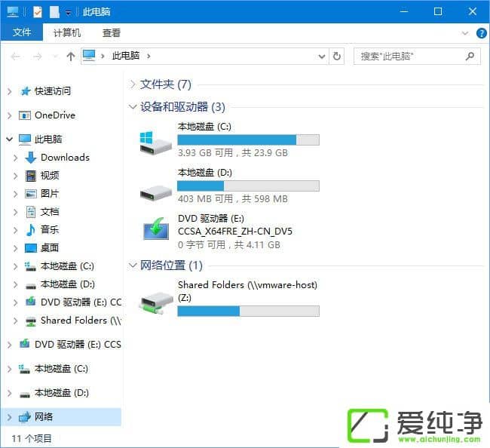Image resolution: width=490 pixels, height=448 pixels.
Task: Select DVD 驱动器 (E:) CC under 此电脑
Action: click(81, 302)
